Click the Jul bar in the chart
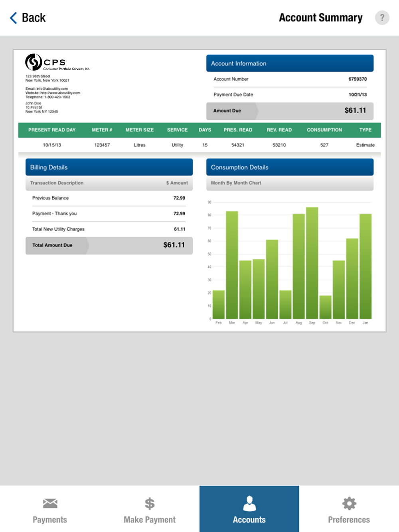This screenshot has height=532, width=399. click(285, 305)
